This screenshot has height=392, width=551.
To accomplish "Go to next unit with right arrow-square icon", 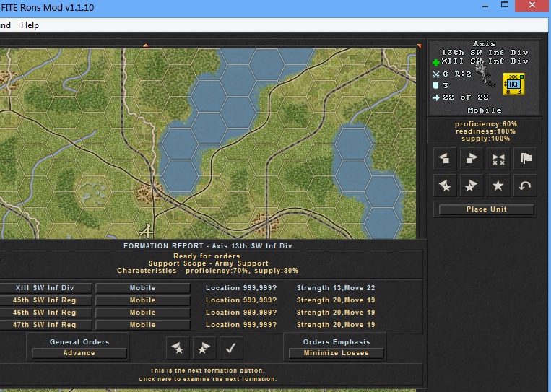I will [472, 158].
